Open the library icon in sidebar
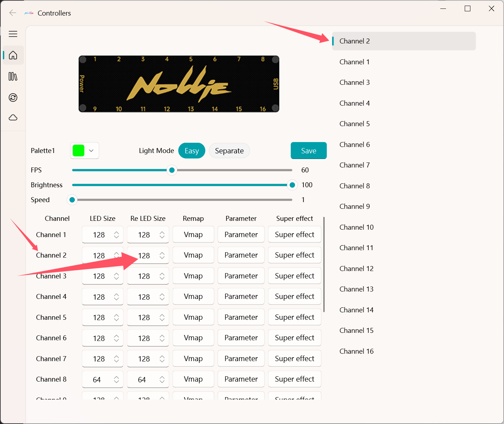This screenshot has height=424, width=504. coord(13,76)
